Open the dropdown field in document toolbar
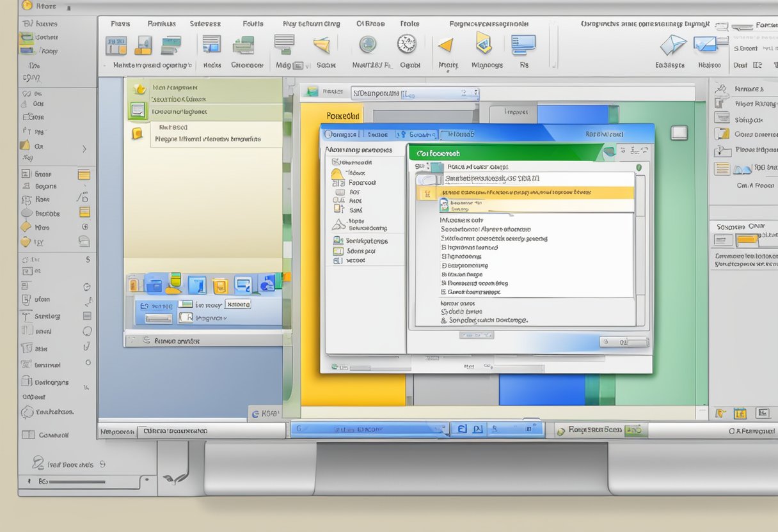 [416, 93]
